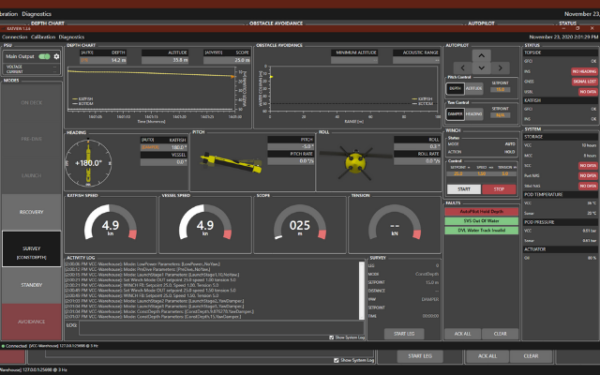This screenshot has width=600, height=375.
Task: Switch to PRE-DIVE mode
Action: click(x=31, y=139)
